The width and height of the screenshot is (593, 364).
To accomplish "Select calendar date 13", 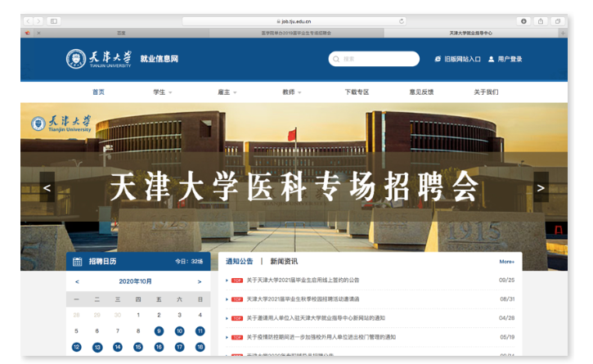I will (x=97, y=347).
